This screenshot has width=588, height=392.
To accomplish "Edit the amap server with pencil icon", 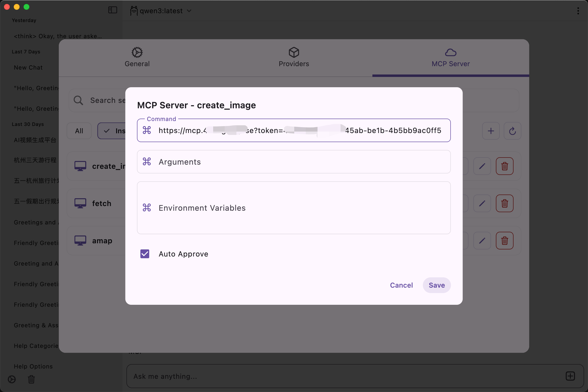I will pos(482,241).
